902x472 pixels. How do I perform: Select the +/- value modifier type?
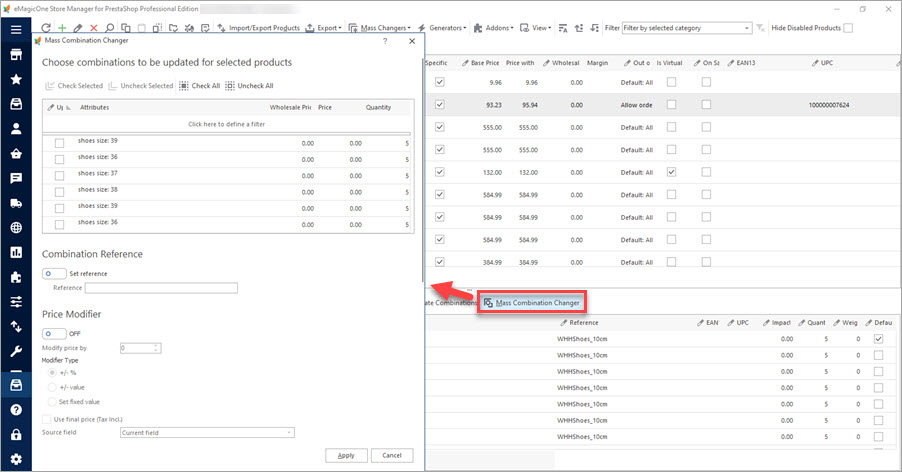52,387
